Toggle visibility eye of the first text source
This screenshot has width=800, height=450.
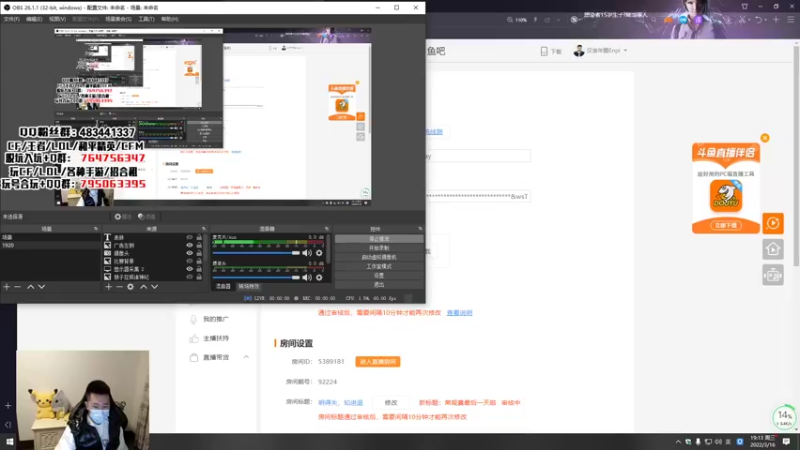coord(189,237)
